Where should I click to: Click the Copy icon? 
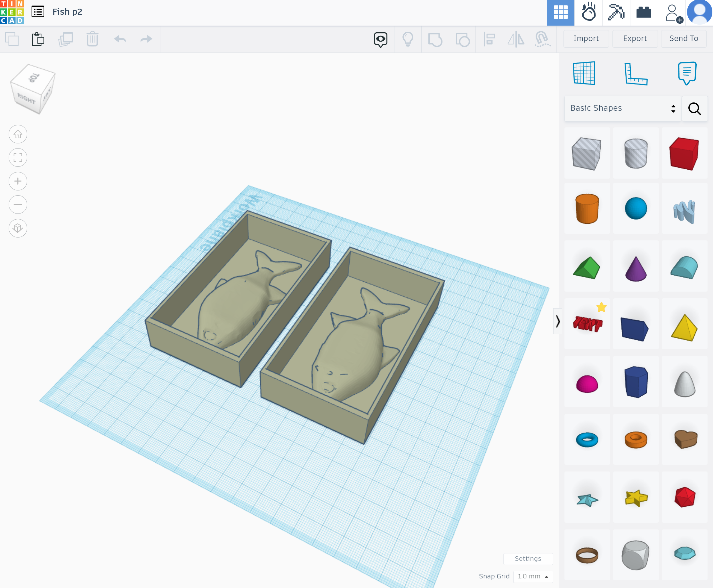coord(12,39)
